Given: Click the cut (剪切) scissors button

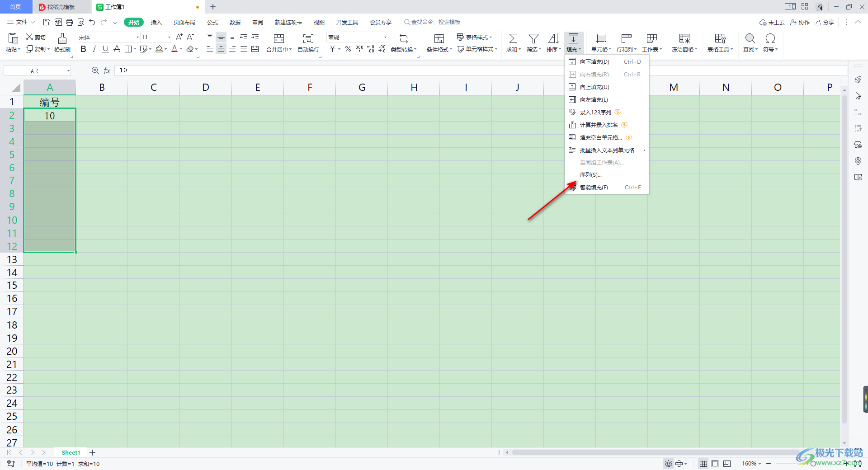Looking at the screenshot, I should tap(36, 37).
